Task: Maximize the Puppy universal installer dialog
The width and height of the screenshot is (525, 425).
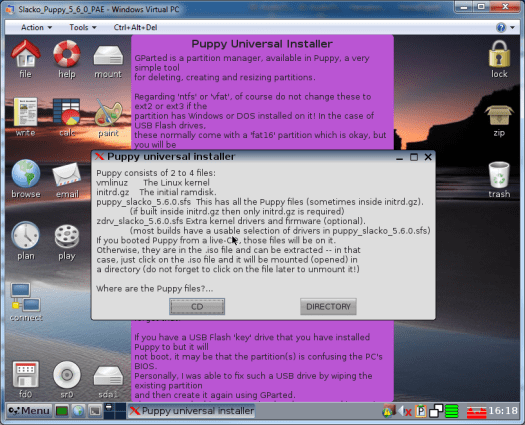Action: [x=414, y=157]
